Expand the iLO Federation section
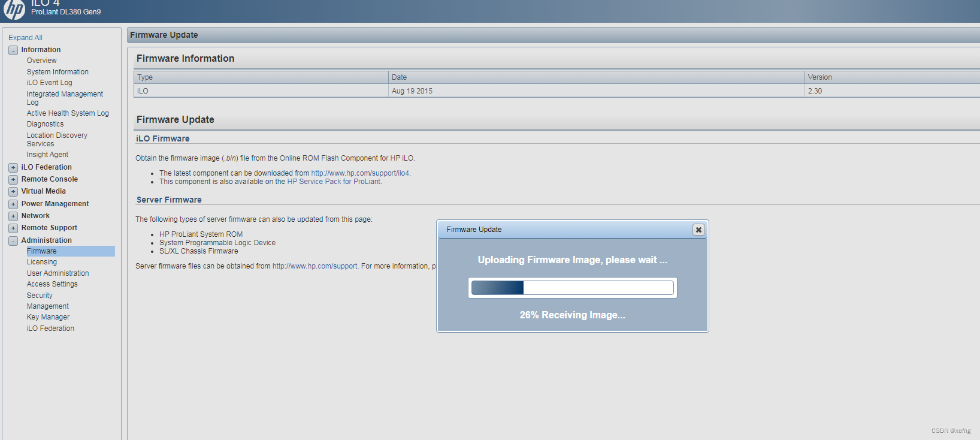This screenshot has height=440, width=980. click(13, 168)
